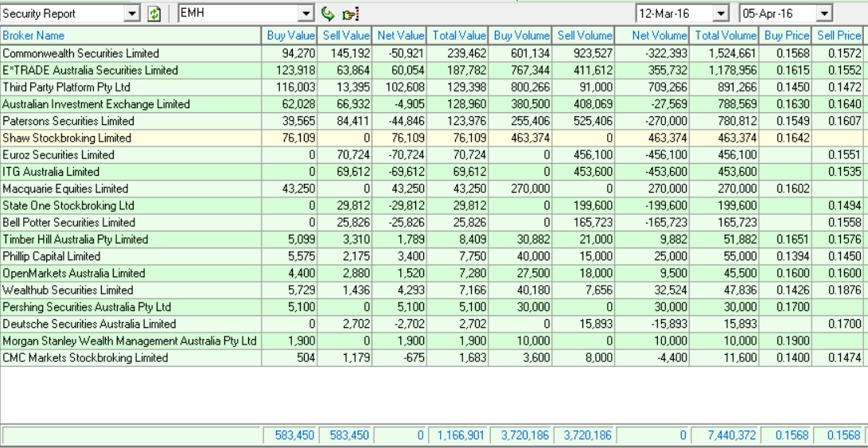Image resolution: width=868 pixels, height=448 pixels.
Task: Open the Security Report type dropdown
Action: click(132, 14)
